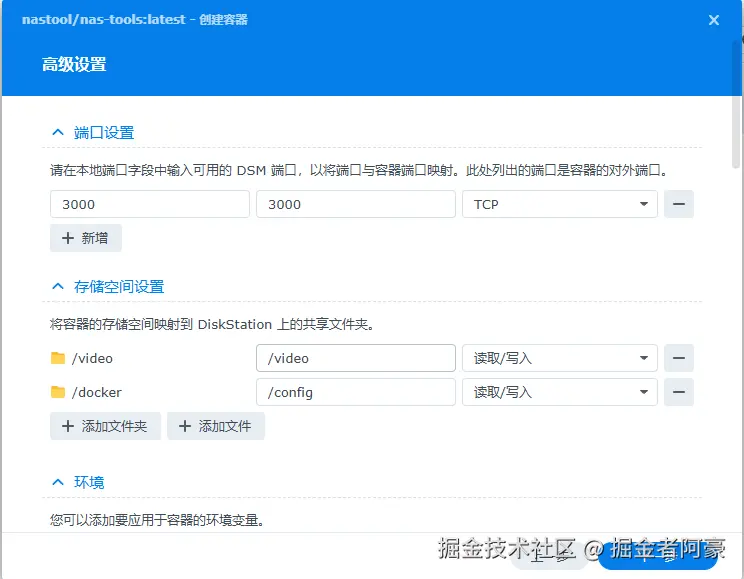Open permission dropdown for /video row

pyautogui.click(x=560, y=358)
